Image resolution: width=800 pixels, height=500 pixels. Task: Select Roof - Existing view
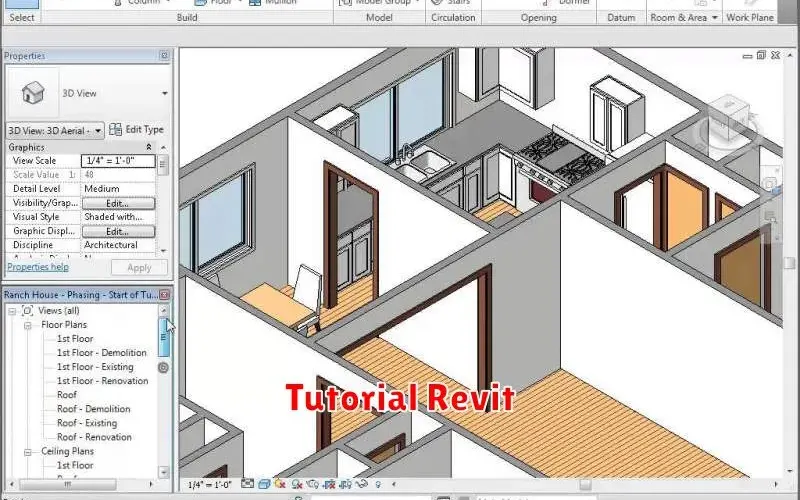pyautogui.click(x=87, y=423)
